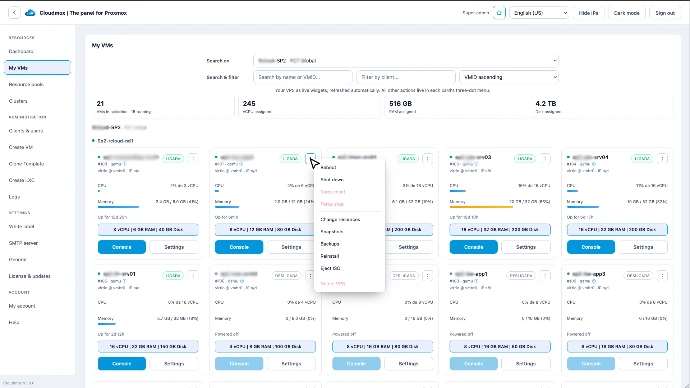Image resolution: width=690 pixels, height=388 pixels.
Task: Click Sign out
Action: 665,13
